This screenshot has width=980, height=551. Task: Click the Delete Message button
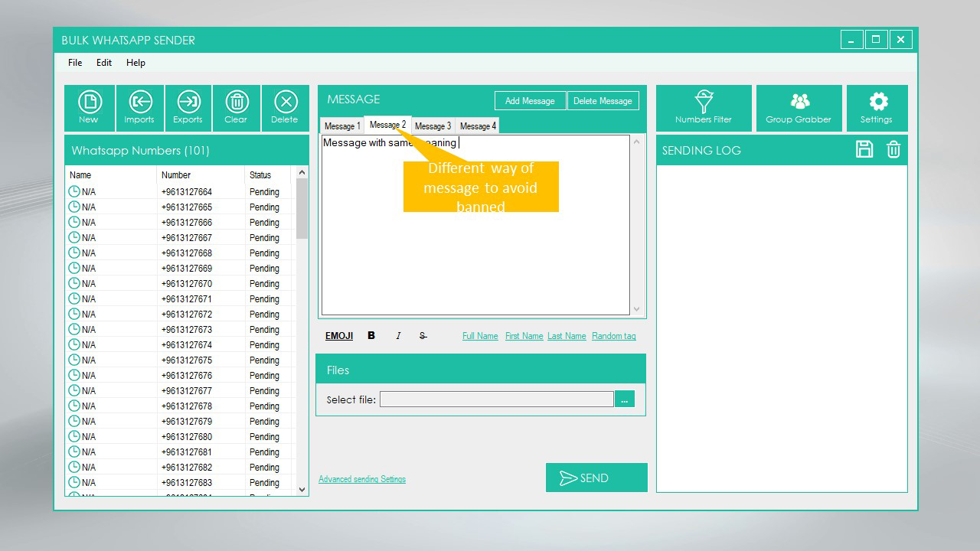603,101
